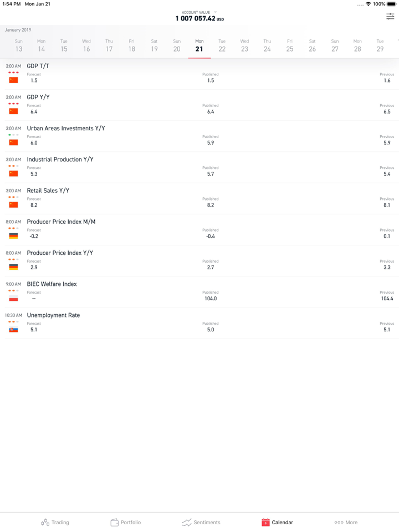Select Tuesday 22 in the date strip
The width and height of the screenshot is (399, 532).
(x=222, y=46)
